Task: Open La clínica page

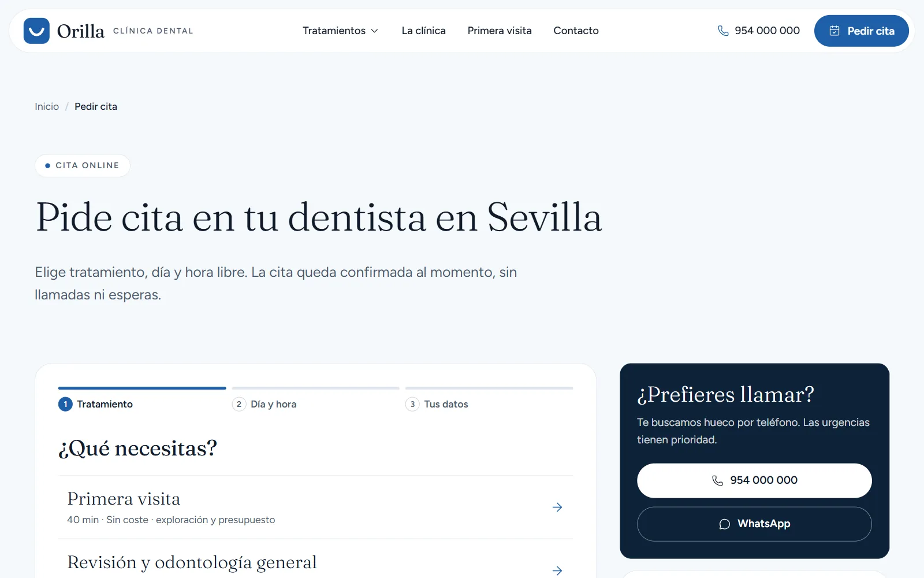Action: click(x=423, y=31)
